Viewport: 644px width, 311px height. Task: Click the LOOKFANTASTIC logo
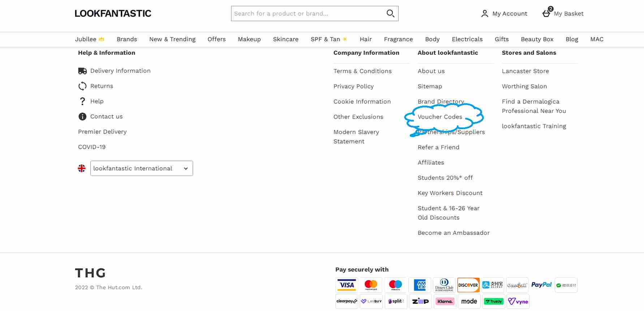click(113, 13)
